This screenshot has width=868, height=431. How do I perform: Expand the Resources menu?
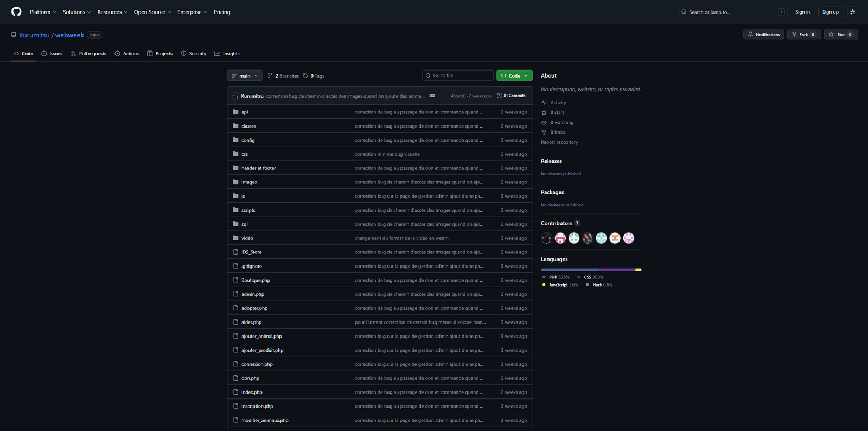112,12
